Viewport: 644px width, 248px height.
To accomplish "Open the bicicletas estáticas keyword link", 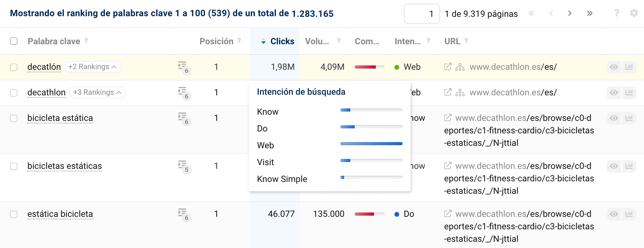I will 65,166.
